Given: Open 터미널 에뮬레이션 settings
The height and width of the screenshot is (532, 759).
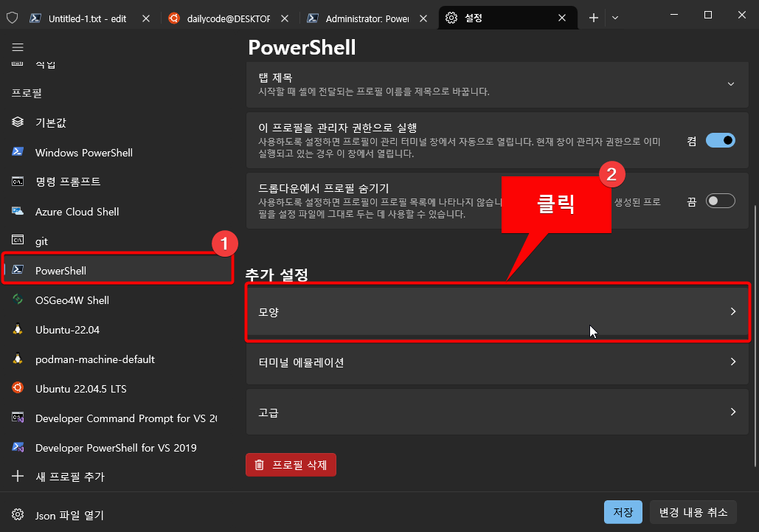Looking at the screenshot, I should tap(497, 362).
